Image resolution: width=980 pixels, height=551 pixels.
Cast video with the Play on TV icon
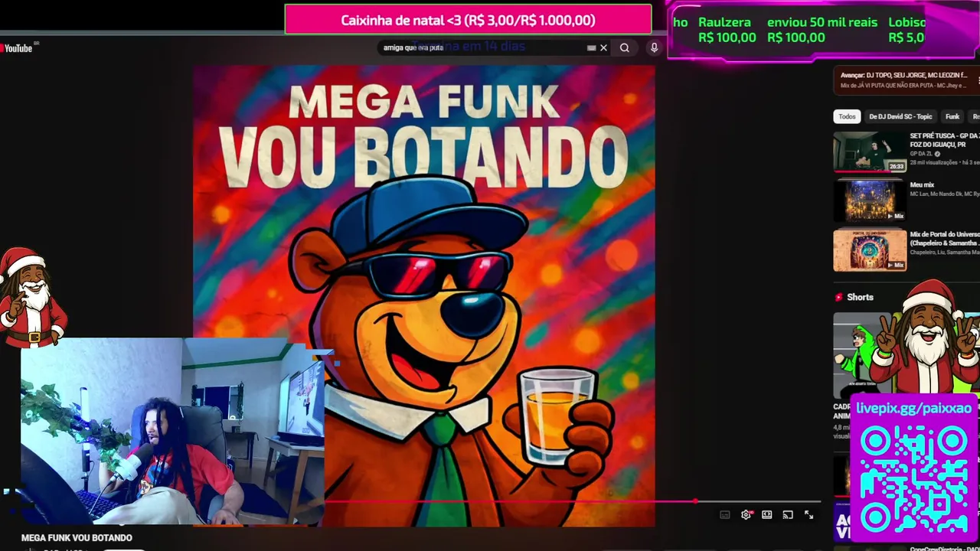click(788, 515)
